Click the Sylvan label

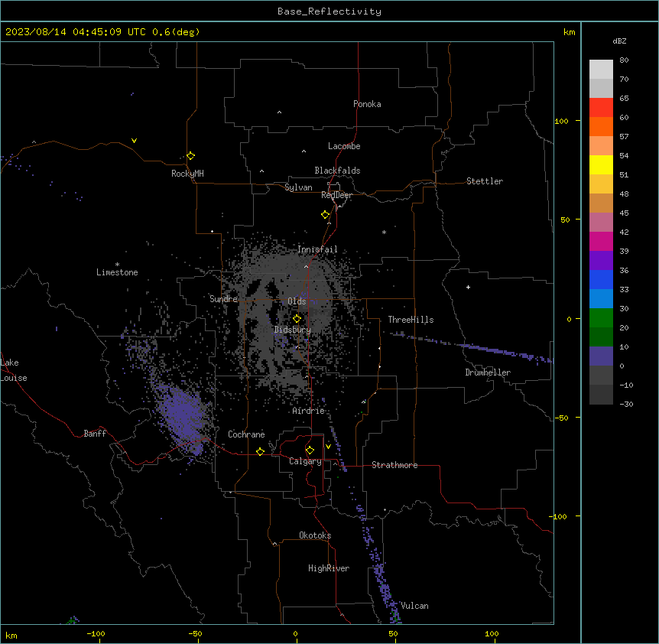tap(298, 187)
